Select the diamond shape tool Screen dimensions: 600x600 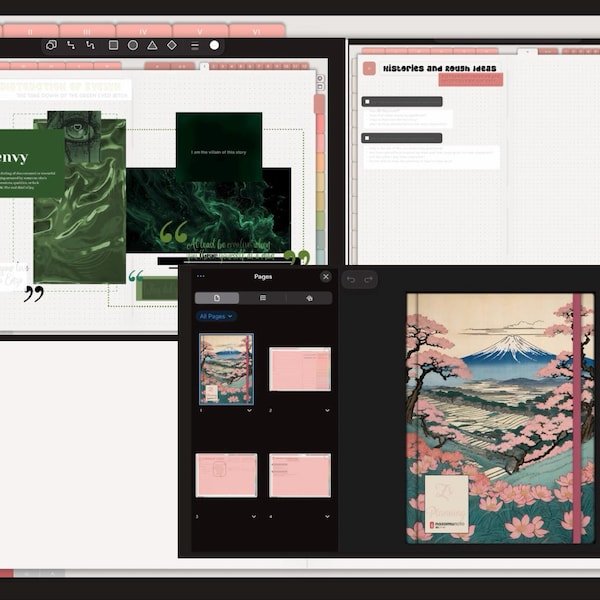tap(172, 45)
